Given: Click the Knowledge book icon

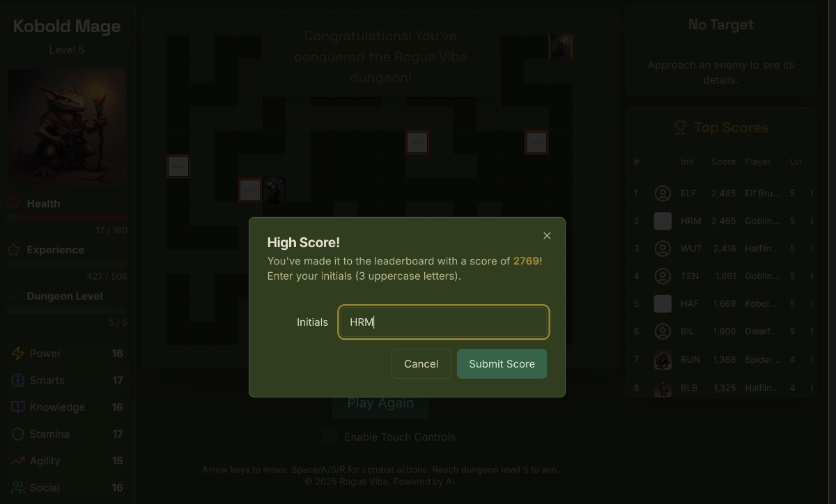Looking at the screenshot, I should coord(17,407).
